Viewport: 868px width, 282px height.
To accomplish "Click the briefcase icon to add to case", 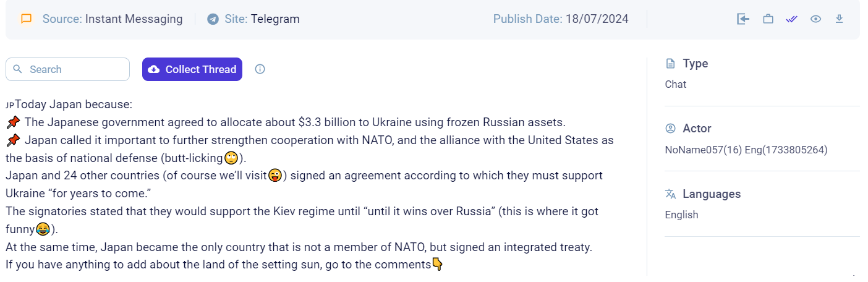I will (x=768, y=19).
